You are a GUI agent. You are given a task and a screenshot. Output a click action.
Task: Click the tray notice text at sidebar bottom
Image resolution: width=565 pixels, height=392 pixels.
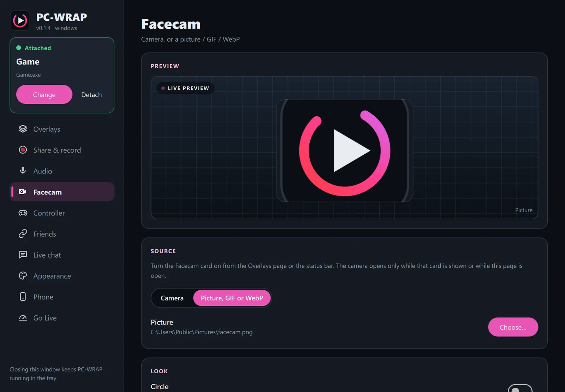coord(56,374)
